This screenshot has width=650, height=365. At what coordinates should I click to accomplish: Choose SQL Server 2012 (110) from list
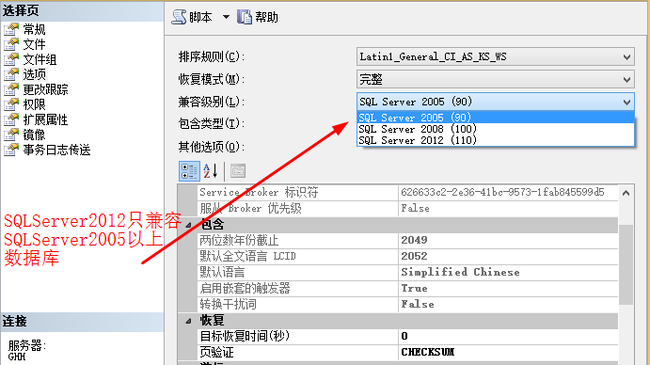tap(495, 140)
